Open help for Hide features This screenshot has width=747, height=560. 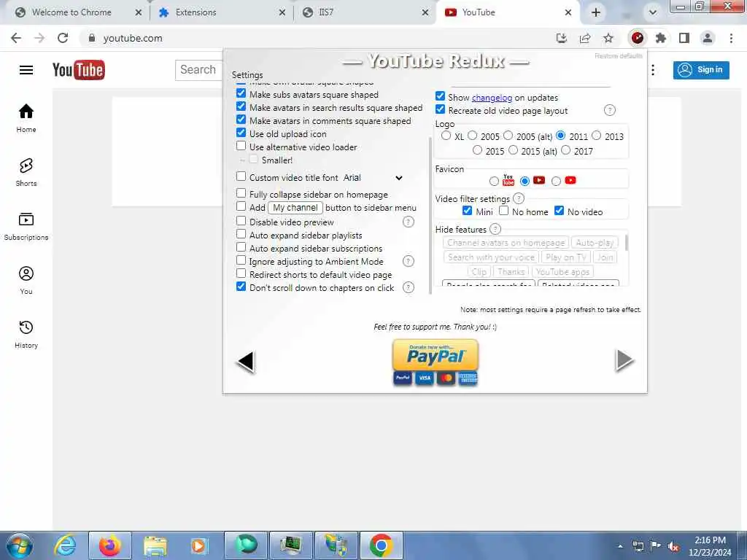[x=495, y=229]
